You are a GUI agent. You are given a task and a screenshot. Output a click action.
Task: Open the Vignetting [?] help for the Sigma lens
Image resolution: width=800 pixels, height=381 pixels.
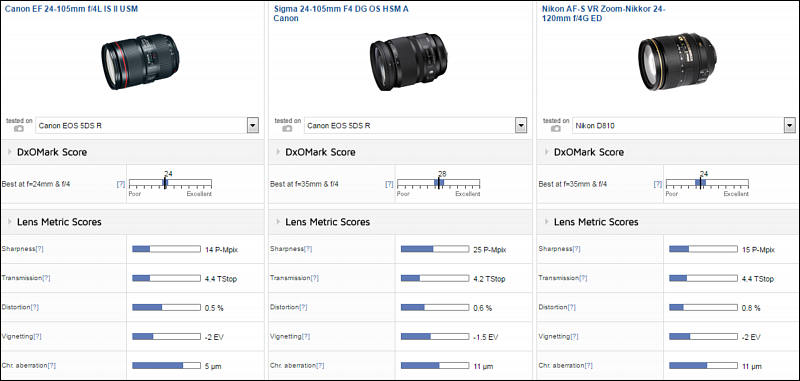coord(306,337)
